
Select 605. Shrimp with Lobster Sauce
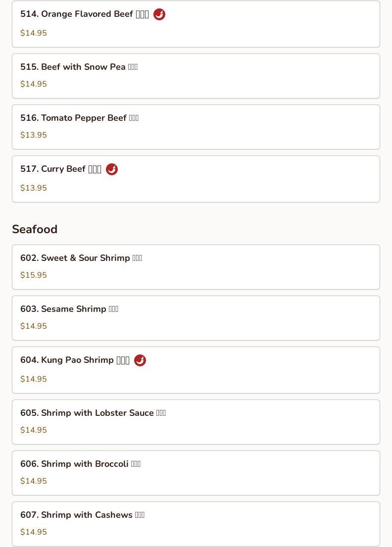pyautogui.click(x=196, y=422)
